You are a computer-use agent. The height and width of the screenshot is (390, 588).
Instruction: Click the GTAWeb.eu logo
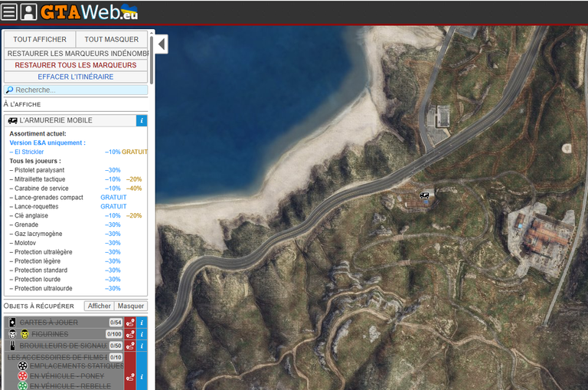click(x=90, y=11)
